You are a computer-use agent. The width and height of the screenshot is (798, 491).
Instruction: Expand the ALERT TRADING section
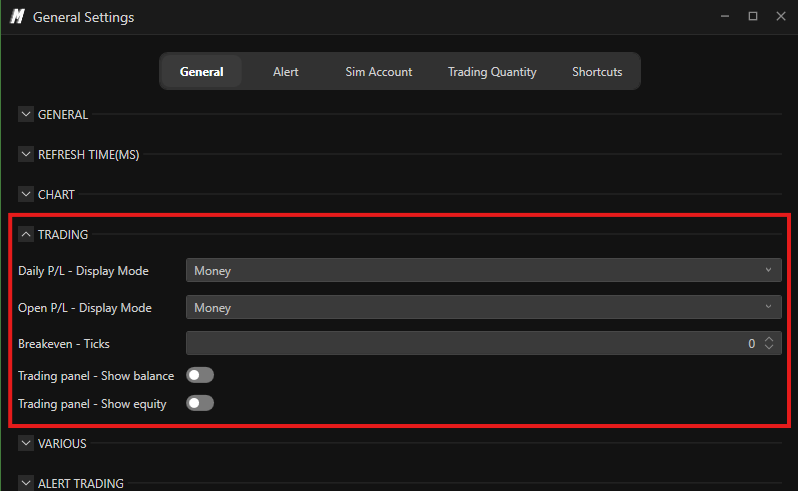(26, 483)
